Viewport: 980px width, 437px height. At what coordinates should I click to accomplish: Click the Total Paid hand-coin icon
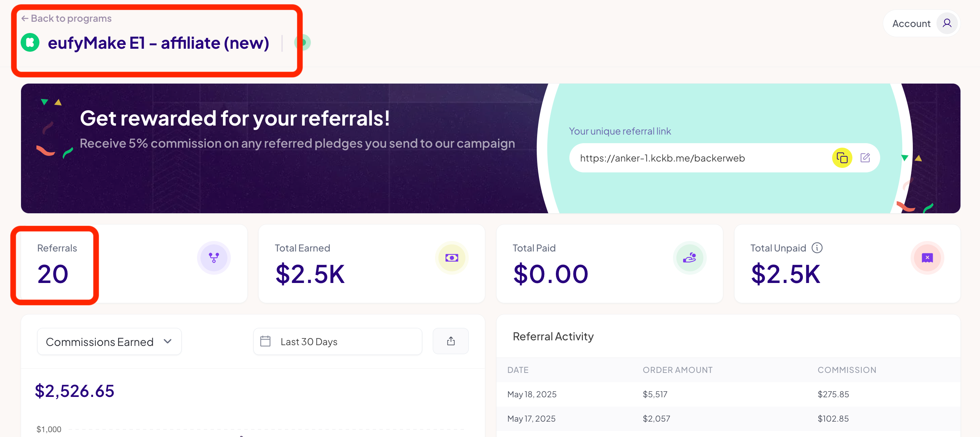689,257
